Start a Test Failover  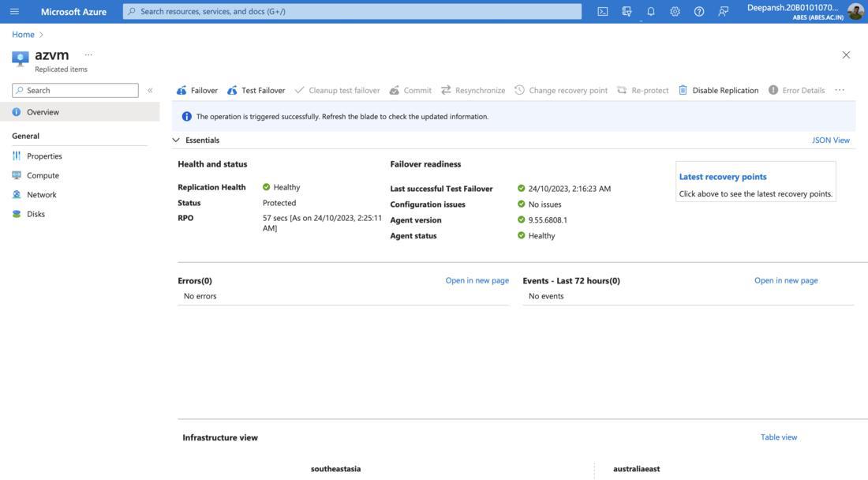point(256,90)
